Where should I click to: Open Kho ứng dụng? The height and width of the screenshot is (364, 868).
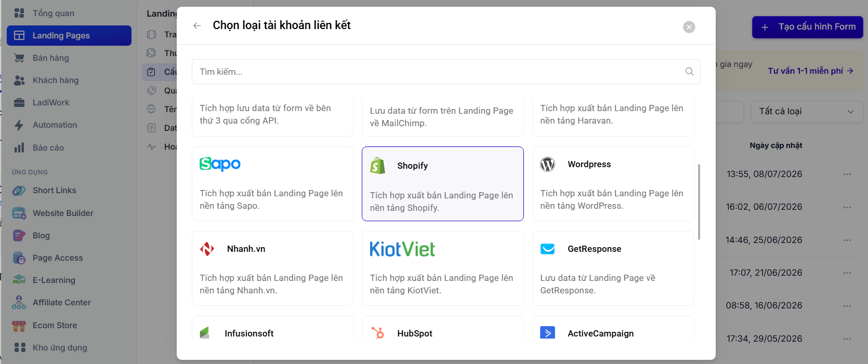tap(69, 347)
